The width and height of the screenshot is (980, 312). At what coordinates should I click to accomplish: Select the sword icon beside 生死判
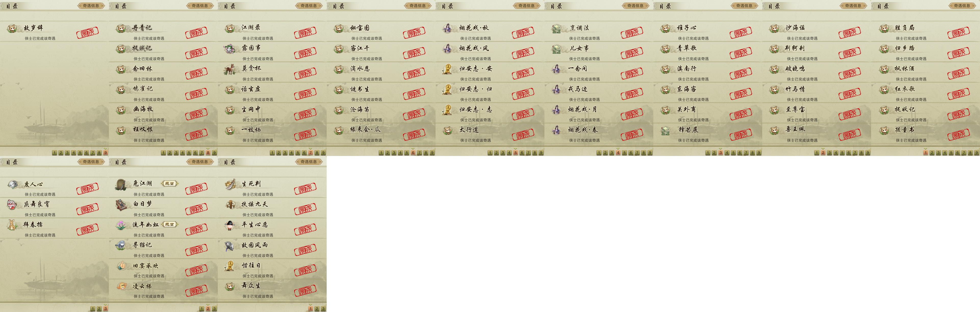pyautogui.click(x=230, y=184)
